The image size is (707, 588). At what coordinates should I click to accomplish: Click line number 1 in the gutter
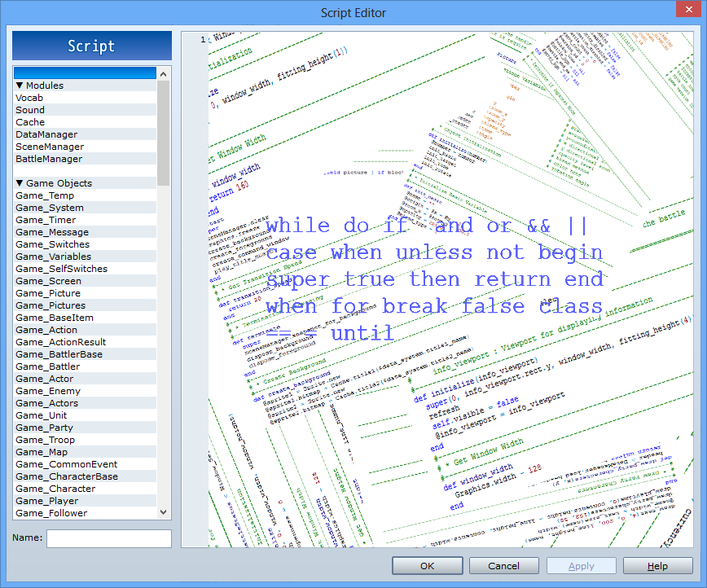[x=203, y=40]
